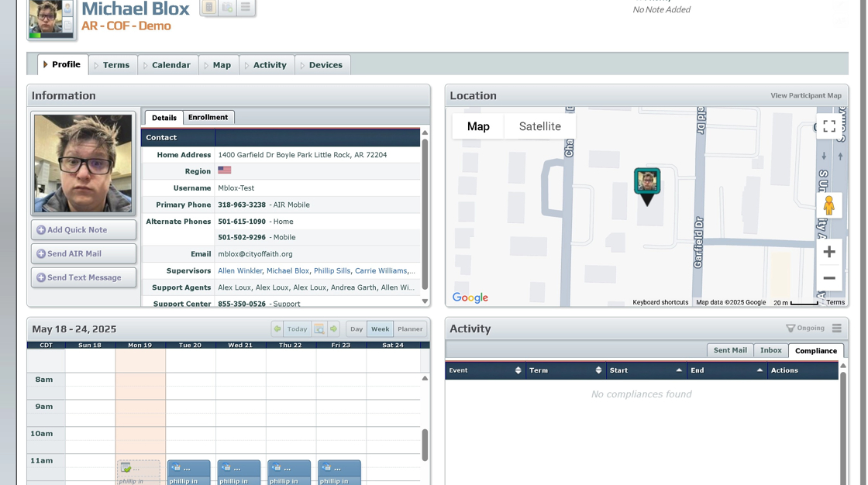Image resolution: width=868 pixels, height=485 pixels.
Task: Open the header hamburger menu next to Michael Blox
Action: click(x=246, y=7)
